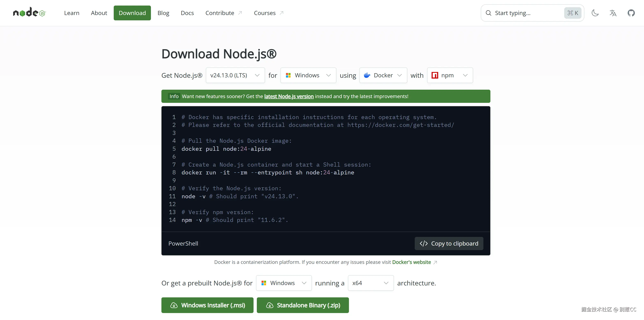Click the Node.js logo
This screenshot has width=644, height=320.
click(x=29, y=13)
